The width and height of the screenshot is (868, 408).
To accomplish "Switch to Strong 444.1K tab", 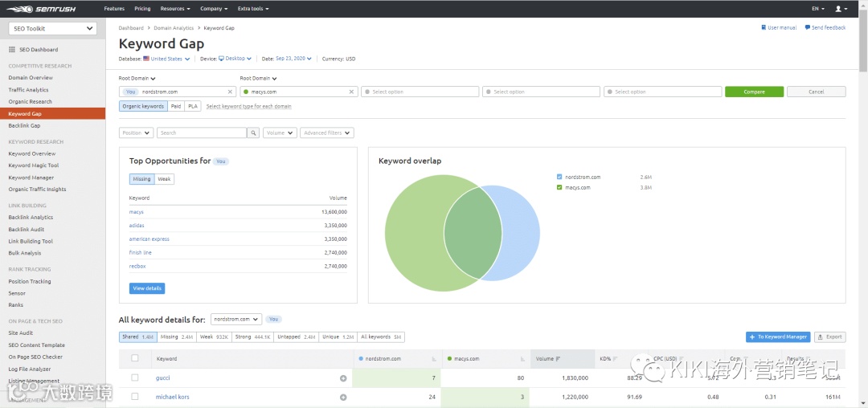I will [x=254, y=337].
